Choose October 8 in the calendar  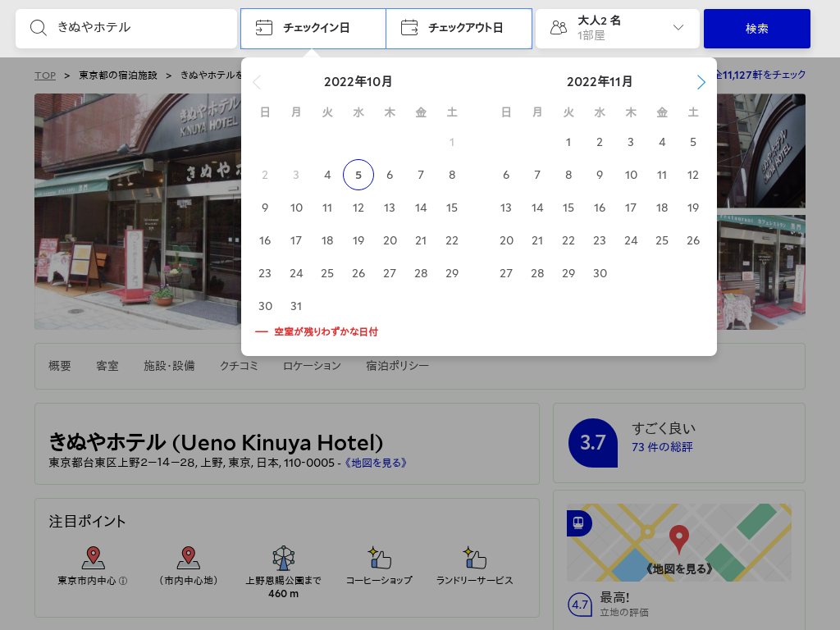tap(452, 175)
